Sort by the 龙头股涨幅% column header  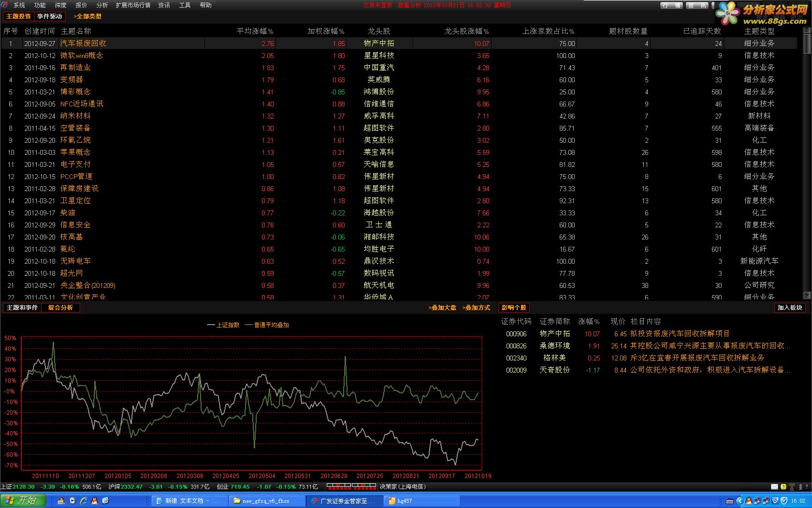(x=466, y=31)
